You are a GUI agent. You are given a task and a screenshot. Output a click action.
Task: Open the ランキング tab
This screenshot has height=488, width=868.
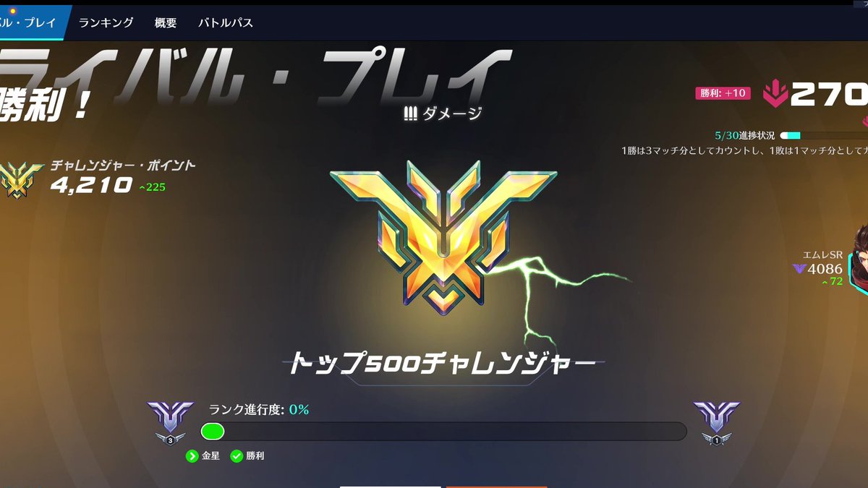[x=106, y=22]
